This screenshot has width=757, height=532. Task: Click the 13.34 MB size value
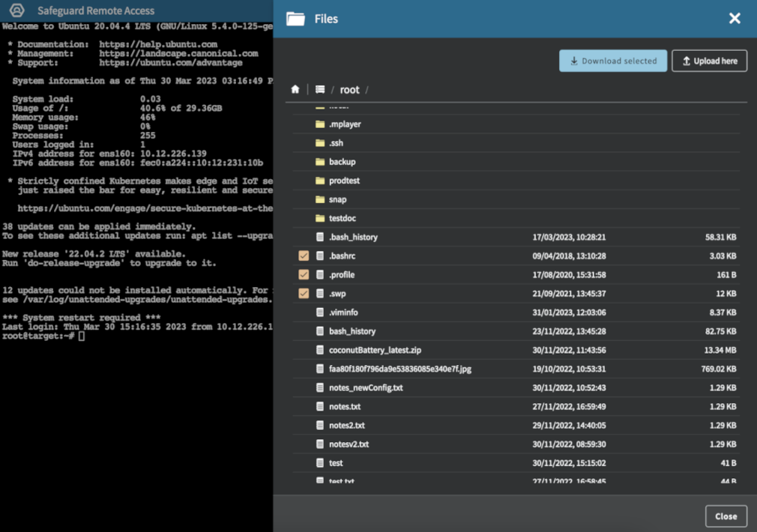[x=720, y=350]
